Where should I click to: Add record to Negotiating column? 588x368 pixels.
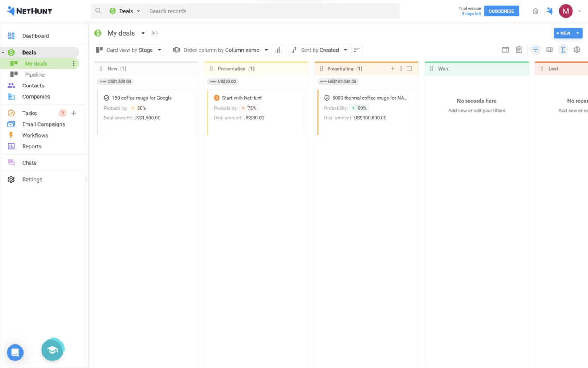393,69
